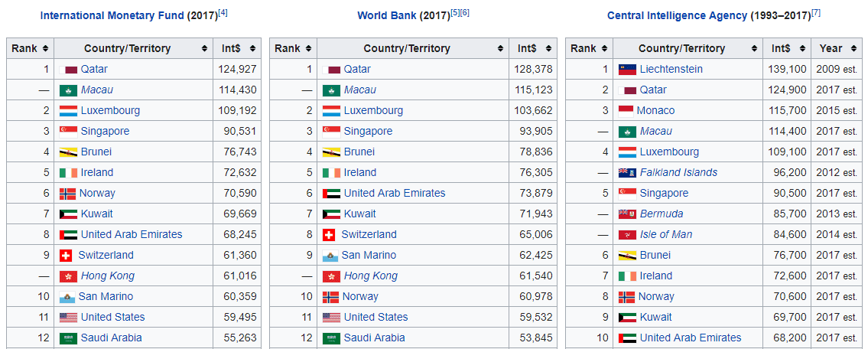Open Hong Kong link in World Bank table
The image size is (868, 349).
[x=371, y=276]
